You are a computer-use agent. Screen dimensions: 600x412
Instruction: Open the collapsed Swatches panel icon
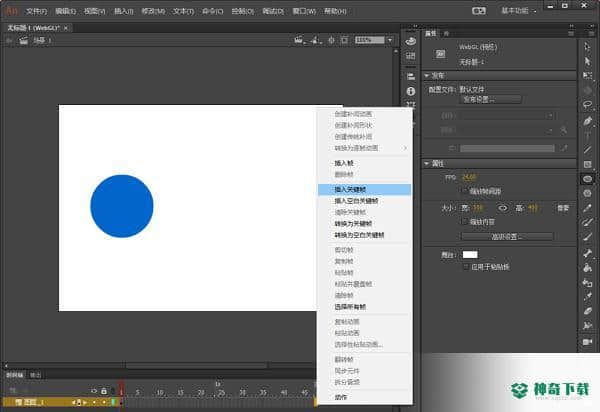coord(411,56)
